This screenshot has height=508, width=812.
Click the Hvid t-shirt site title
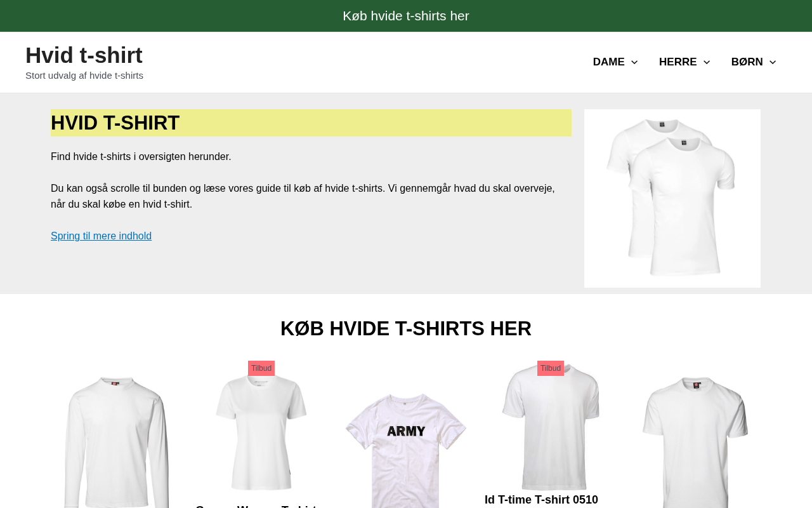point(84,55)
